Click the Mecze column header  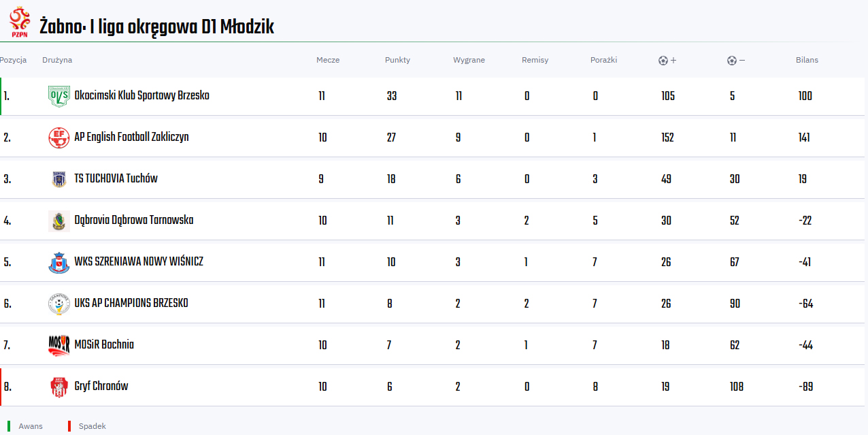pos(328,60)
